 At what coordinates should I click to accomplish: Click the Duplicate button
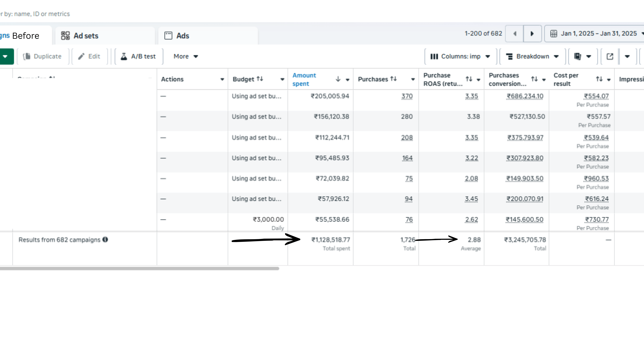coord(43,56)
